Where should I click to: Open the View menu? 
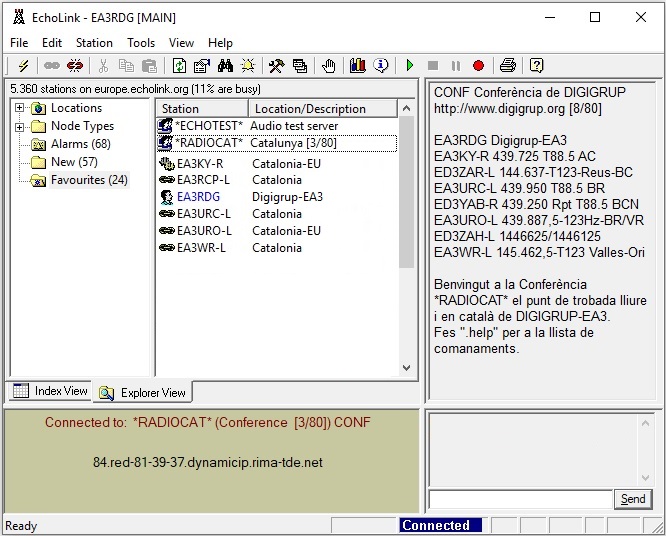pos(181,43)
